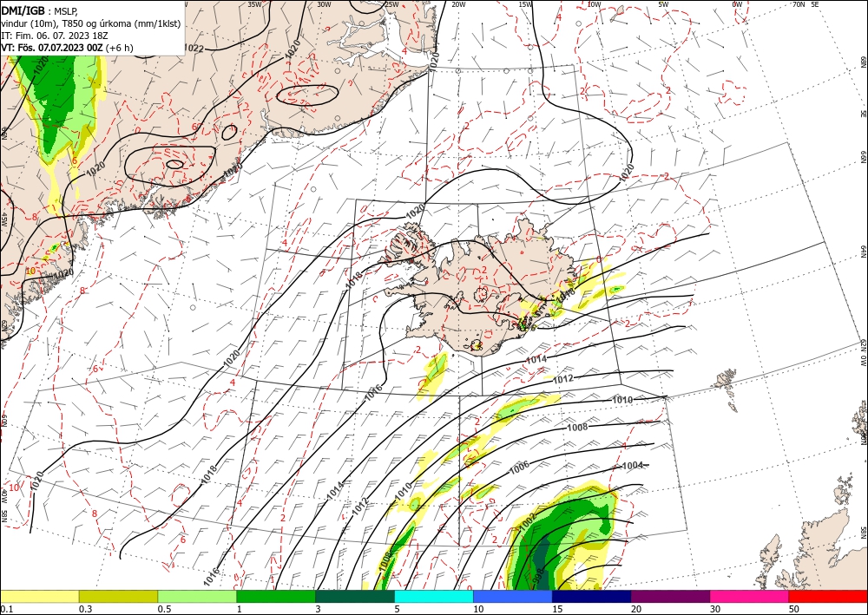The width and height of the screenshot is (868, 615).
Task: Click the 20W longitude label
Action: click(457, 4)
